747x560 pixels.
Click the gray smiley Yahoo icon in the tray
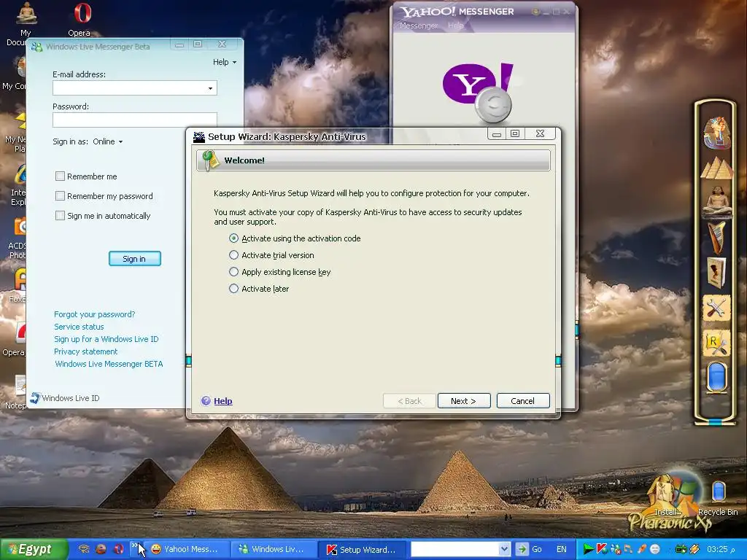pos(655,549)
